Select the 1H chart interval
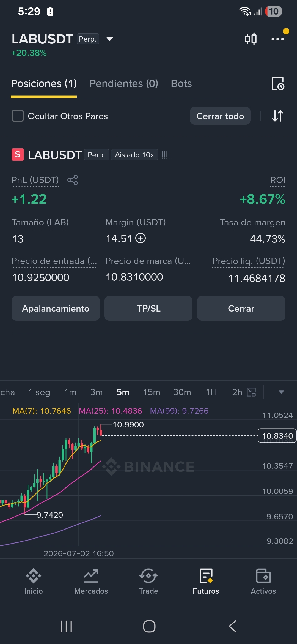This screenshot has width=297, height=644. [211, 392]
